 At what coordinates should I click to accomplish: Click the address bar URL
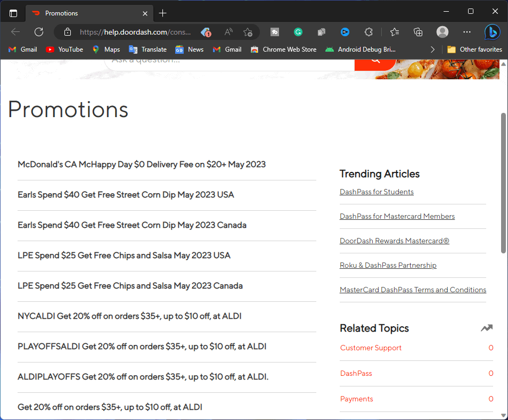pyautogui.click(x=135, y=32)
